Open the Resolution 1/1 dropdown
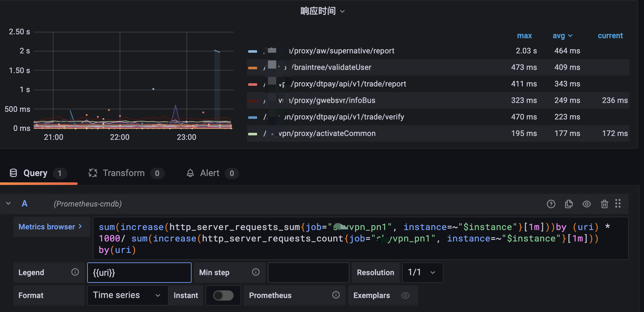 point(423,272)
